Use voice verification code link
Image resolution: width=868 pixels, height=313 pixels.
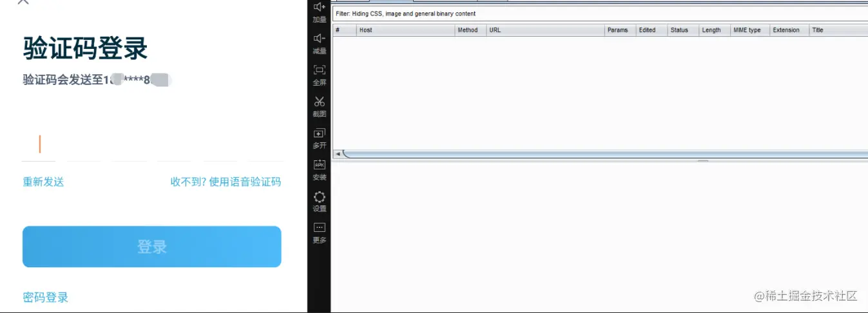point(226,182)
